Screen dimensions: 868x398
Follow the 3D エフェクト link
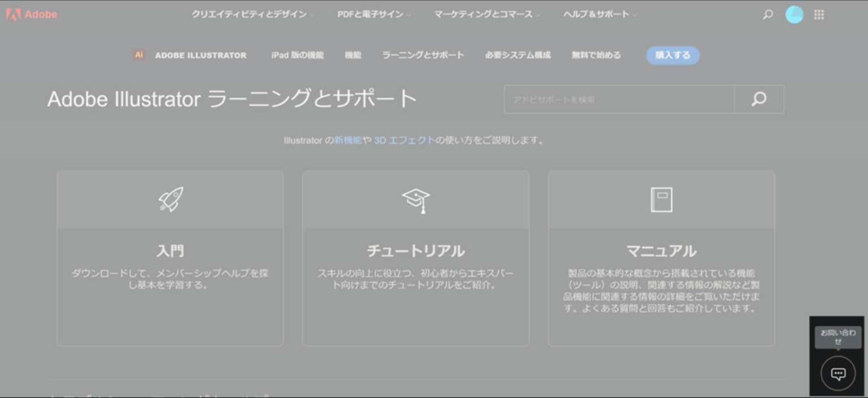(404, 140)
